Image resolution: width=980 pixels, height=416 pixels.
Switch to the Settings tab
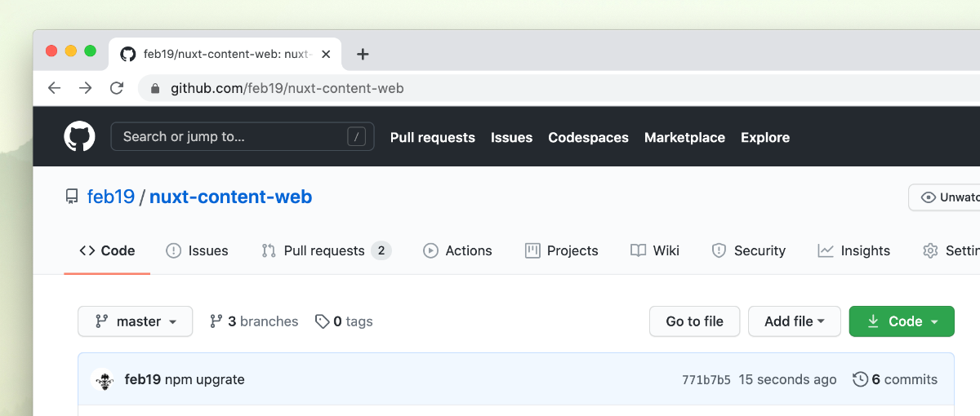(x=951, y=250)
